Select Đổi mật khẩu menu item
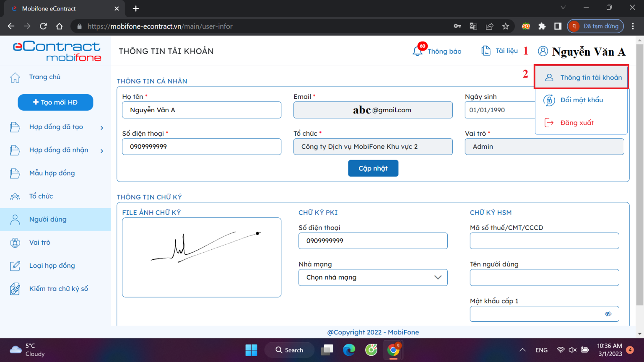This screenshot has height=362, width=644. (x=581, y=100)
